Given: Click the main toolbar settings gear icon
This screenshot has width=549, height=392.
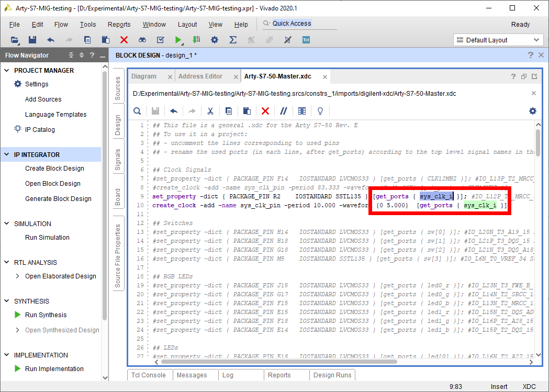Looking at the screenshot, I should pyautogui.click(x=215, y=40).
